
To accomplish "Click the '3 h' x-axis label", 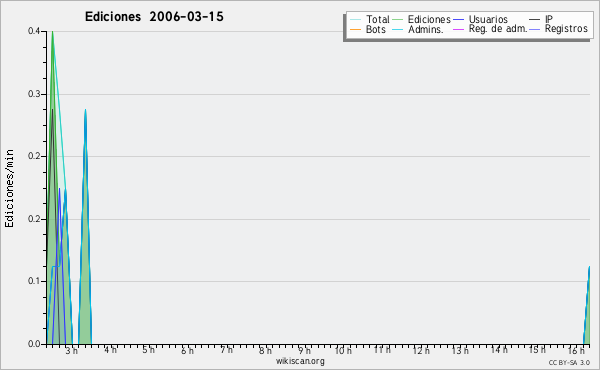I will [71, 350].
